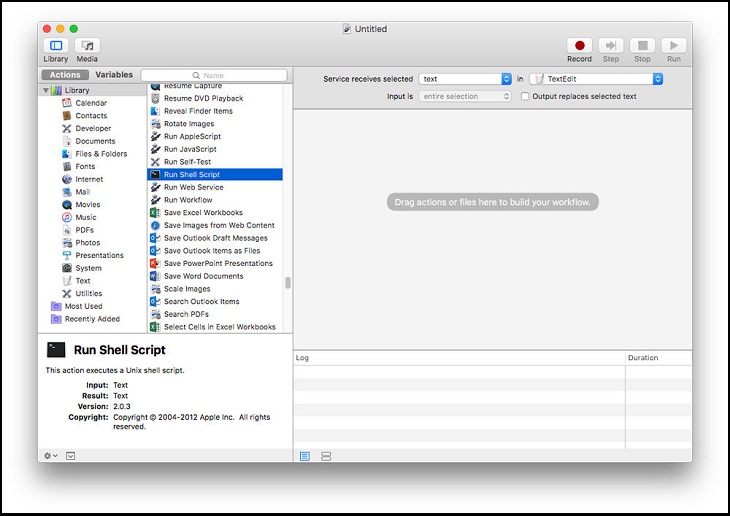Image resolution: width=730 pixels, height=516 pixels.
Task: Open the Media browser button
Action: tap(87, 46)
